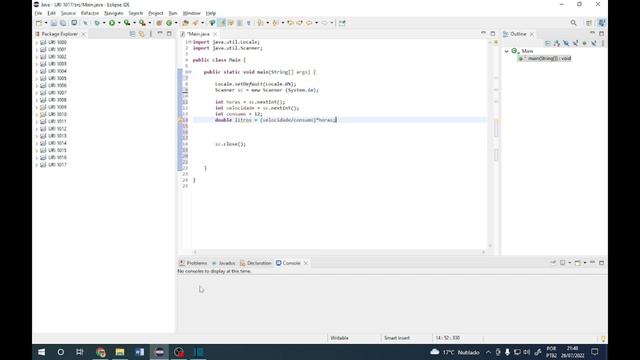Image resolution: width=640 pixels, height=360 pixels.
Task: Switch to the Java perspective icon
Action: (x=602, y=23)
